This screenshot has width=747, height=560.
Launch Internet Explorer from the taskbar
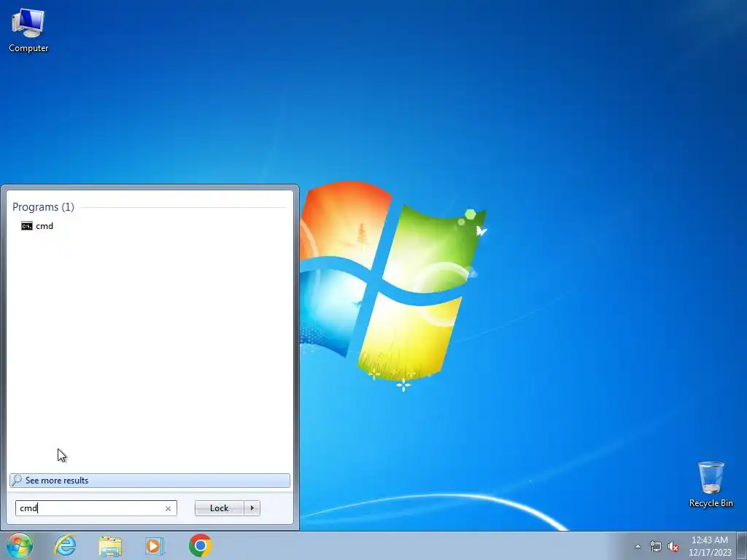coord(65,545)
